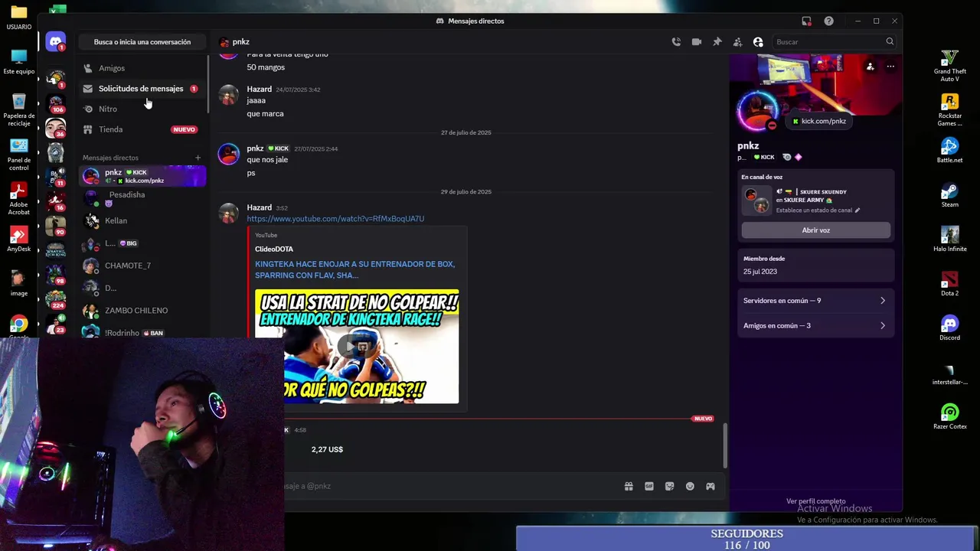Open Steam desktop shortcut
Viewport: 980px width, 551px height.
click(x=949, y=195)
